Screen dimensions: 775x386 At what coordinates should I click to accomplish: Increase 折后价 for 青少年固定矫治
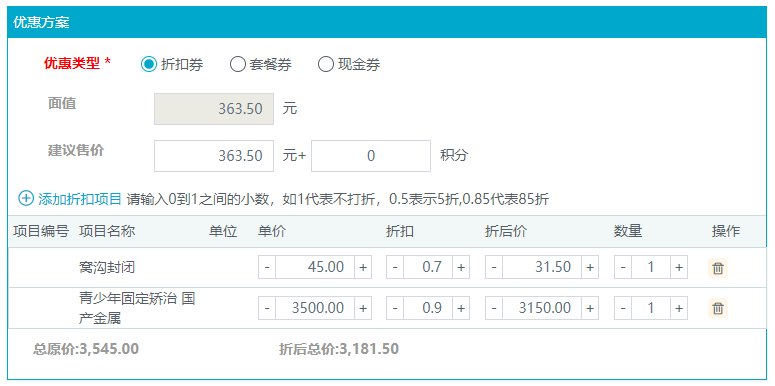[x=590, y=308]
